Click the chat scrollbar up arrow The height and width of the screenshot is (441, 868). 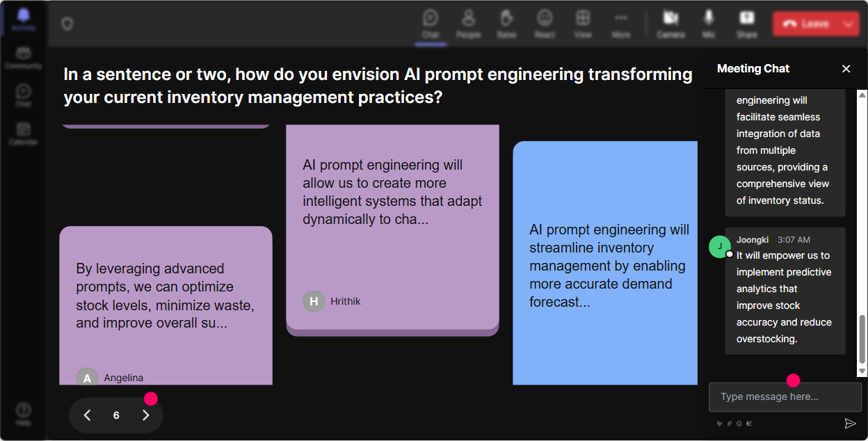tap(862, 95)
